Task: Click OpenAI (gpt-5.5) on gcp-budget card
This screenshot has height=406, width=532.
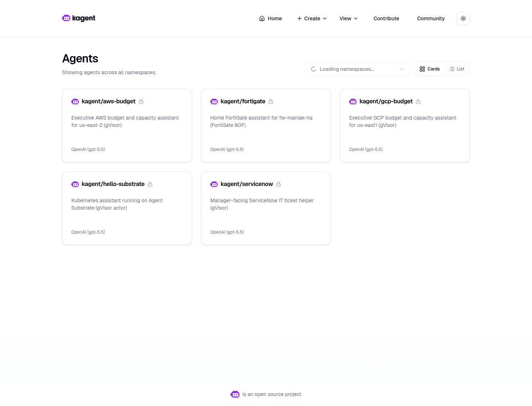Action: click(x=366, y=149)
